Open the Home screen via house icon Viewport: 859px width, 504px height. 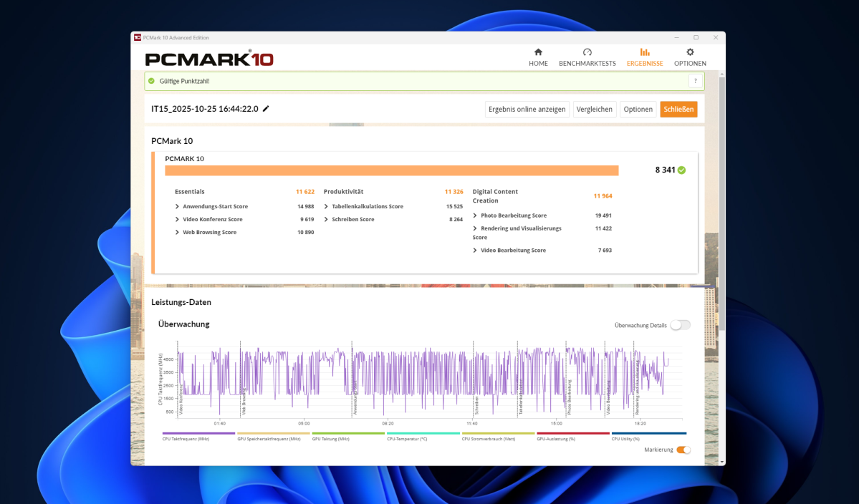[x=537, y=56]
